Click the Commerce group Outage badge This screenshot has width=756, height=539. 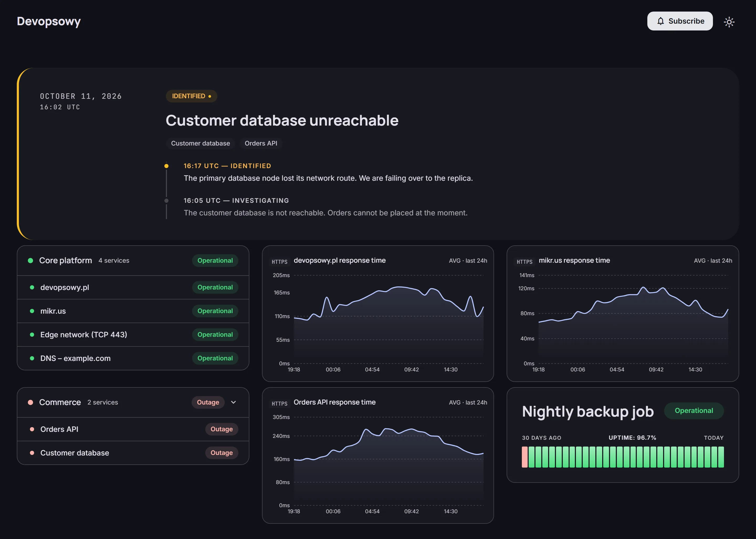[x=208, y=402]
